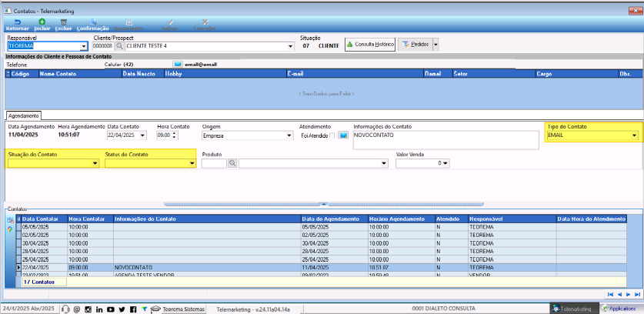Viewport: 644px width, 314px height.
Task: Click the headset support icon in status bar
Action: click(x=65, y=309)
